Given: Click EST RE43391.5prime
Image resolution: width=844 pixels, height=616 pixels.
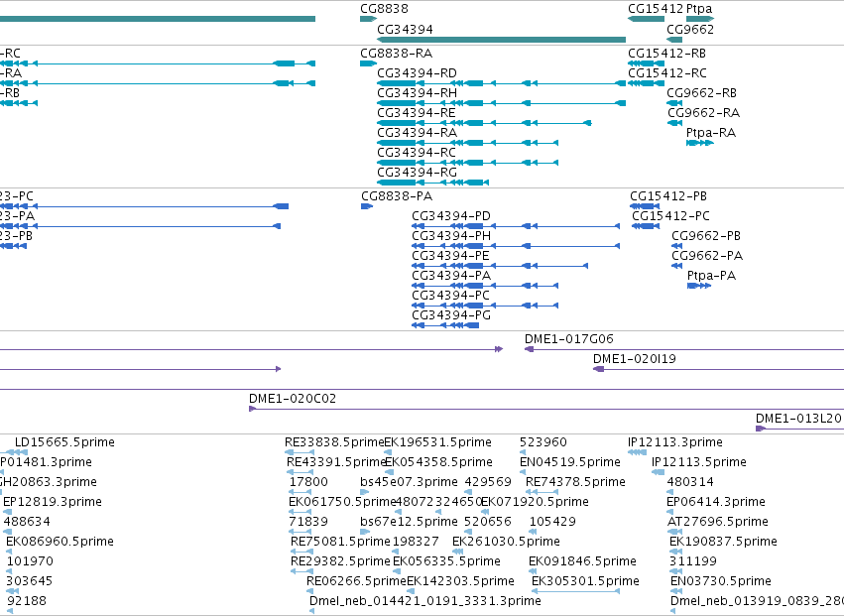Looking at the screenshot, I should point(336,462).
